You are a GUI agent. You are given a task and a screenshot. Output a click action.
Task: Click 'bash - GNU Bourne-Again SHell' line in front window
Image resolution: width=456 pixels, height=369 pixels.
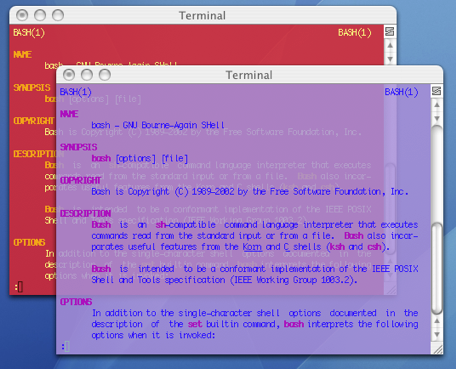158,125
